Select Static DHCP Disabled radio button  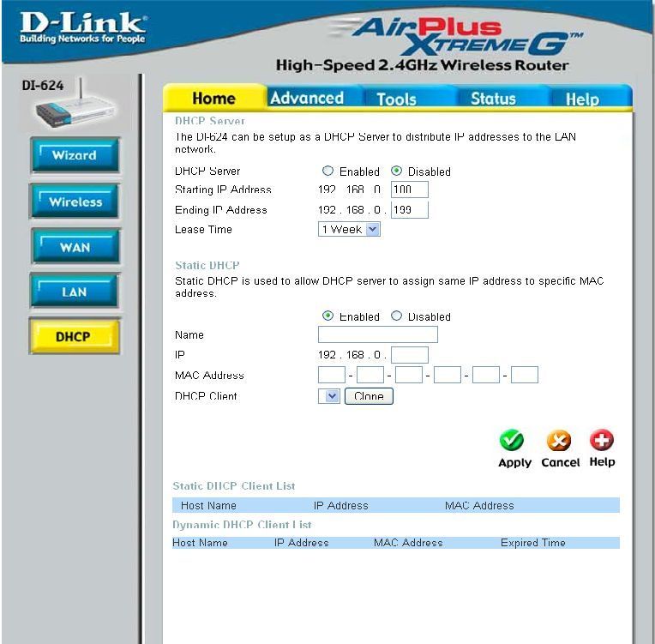click(396, 316)
